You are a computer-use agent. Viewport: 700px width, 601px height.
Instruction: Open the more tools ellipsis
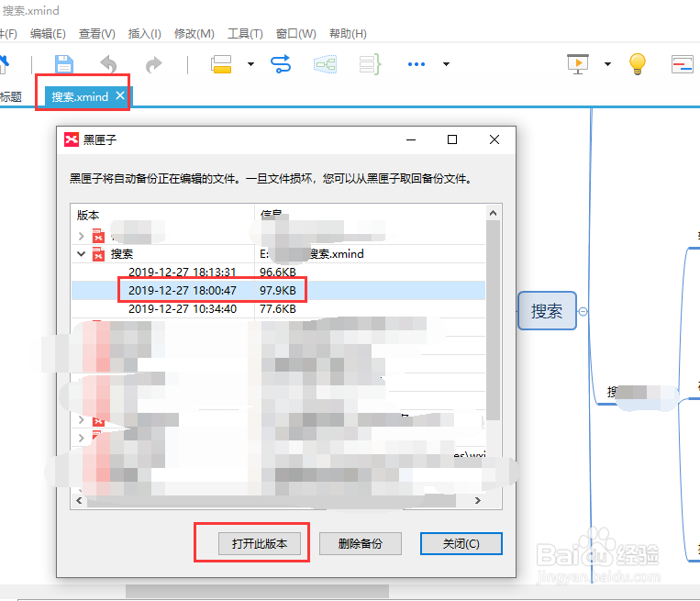(417, 64)
